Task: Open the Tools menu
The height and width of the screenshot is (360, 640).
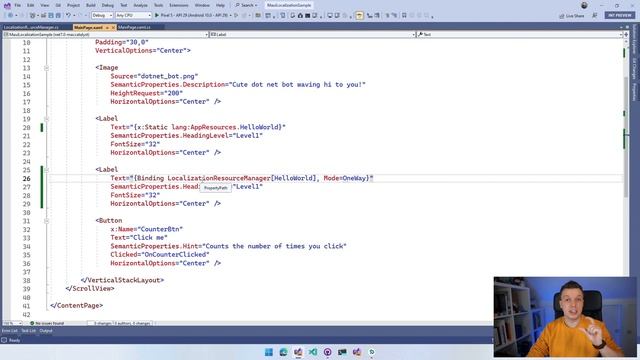Action: (x=158, y=5)
